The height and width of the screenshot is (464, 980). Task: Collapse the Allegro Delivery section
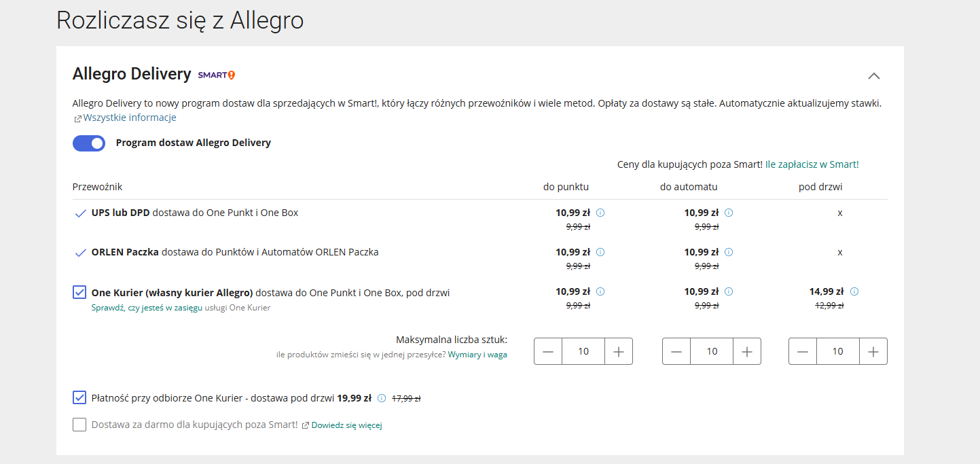tap(873, 75)
